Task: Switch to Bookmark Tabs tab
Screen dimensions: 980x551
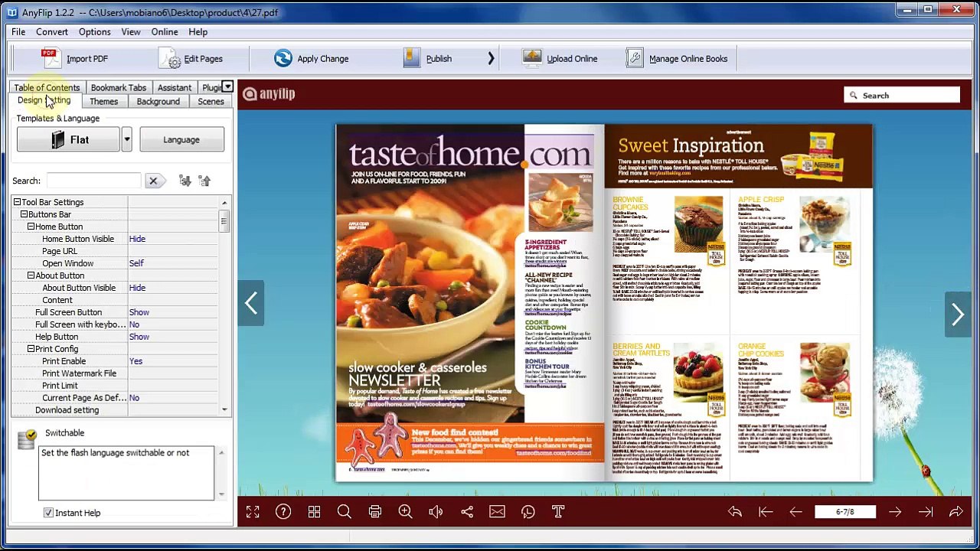Action: pyautogui.click(x=119, y=87)
